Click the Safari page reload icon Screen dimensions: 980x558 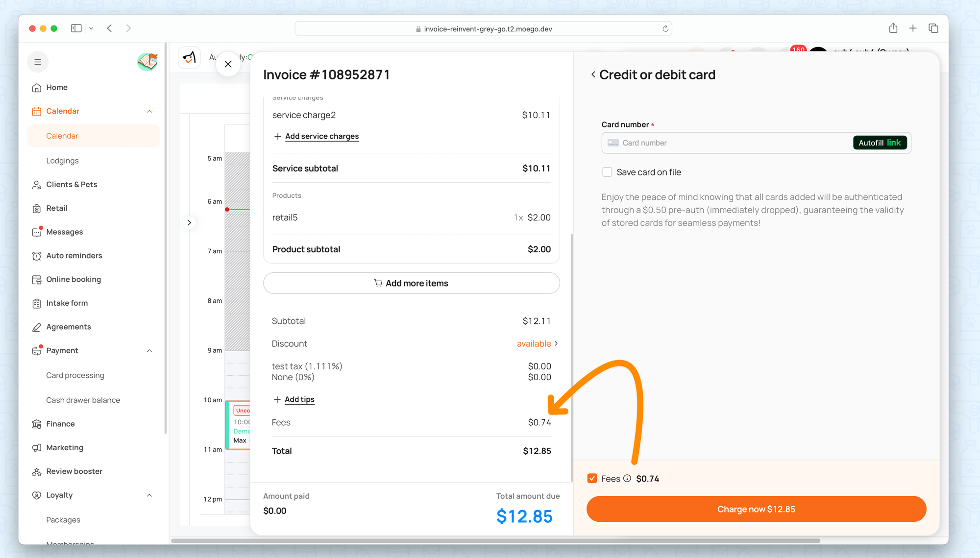(x=665, y=29)
